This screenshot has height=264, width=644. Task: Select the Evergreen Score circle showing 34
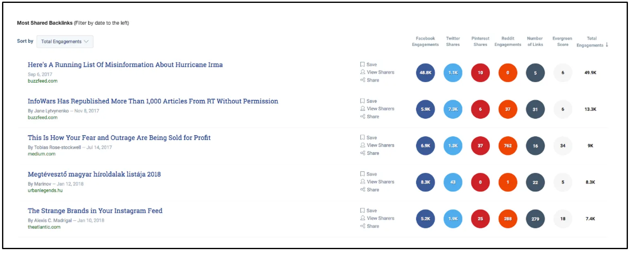563,145
